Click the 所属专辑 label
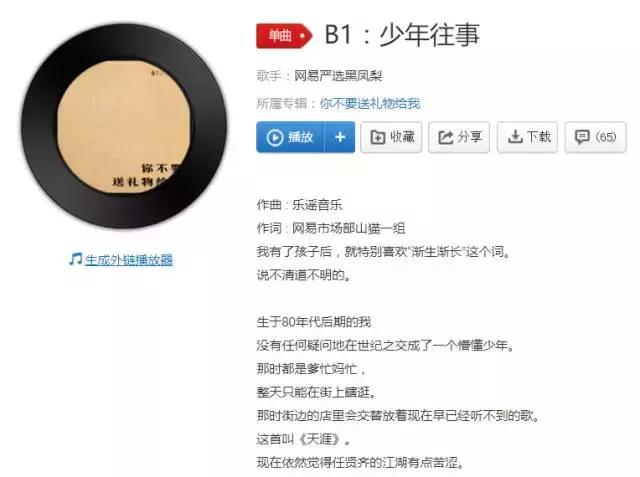This screenshot has width=640, height=477. [281, 103]
